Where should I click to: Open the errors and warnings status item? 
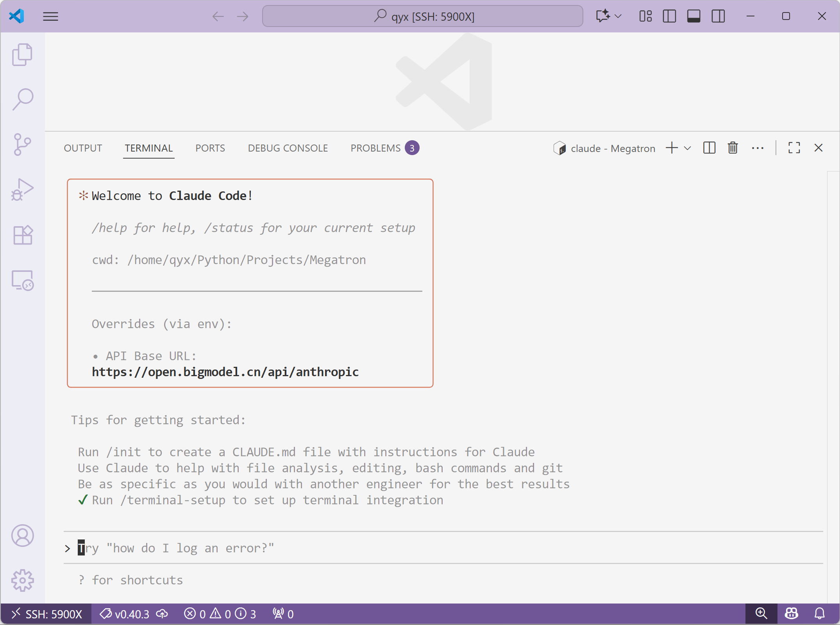coord(220,614)
